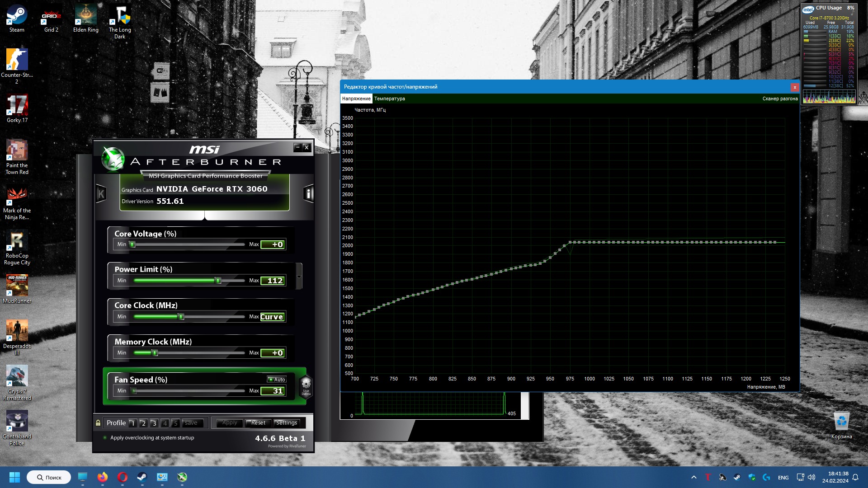The height and width of the screenshot is (488, 868).
Task: Open Elden Ring desktop shortcut
Action: [86, 19]
